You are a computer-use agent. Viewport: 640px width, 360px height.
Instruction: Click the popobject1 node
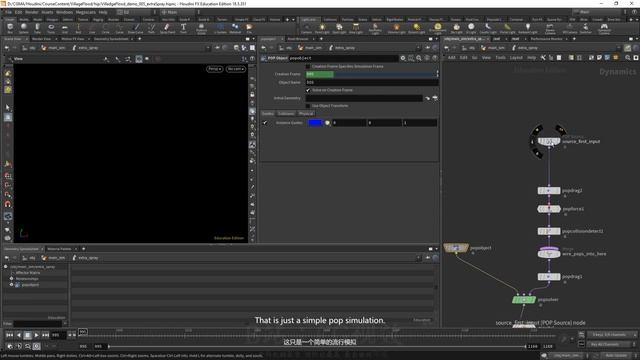coord(456,248)
